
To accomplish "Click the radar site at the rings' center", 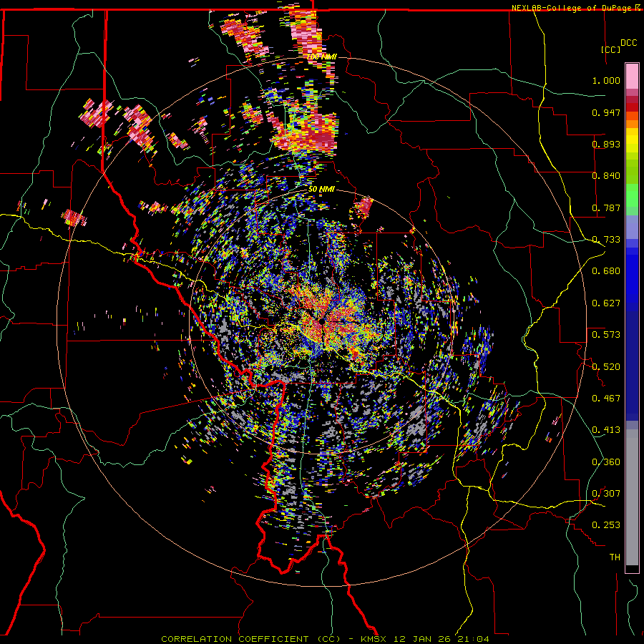I will 322,321.
